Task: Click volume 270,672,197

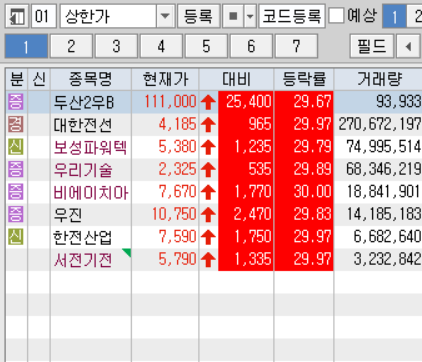Action: click(380, 124)
